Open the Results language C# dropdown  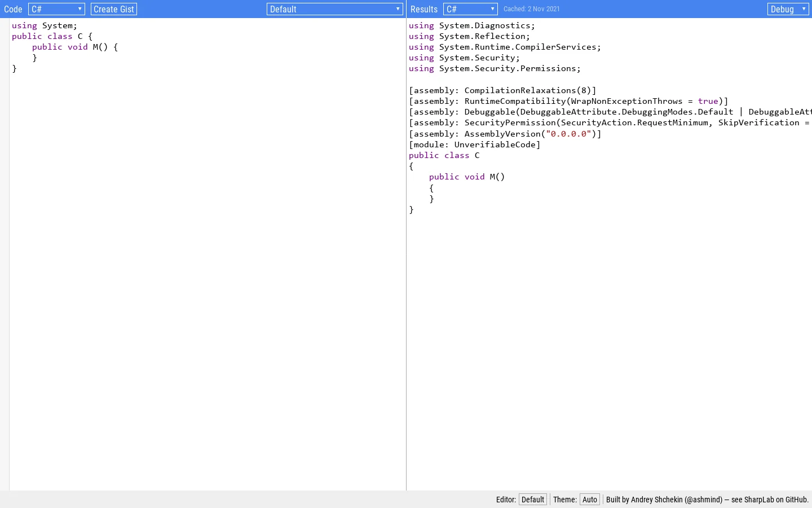pos(470,9)
